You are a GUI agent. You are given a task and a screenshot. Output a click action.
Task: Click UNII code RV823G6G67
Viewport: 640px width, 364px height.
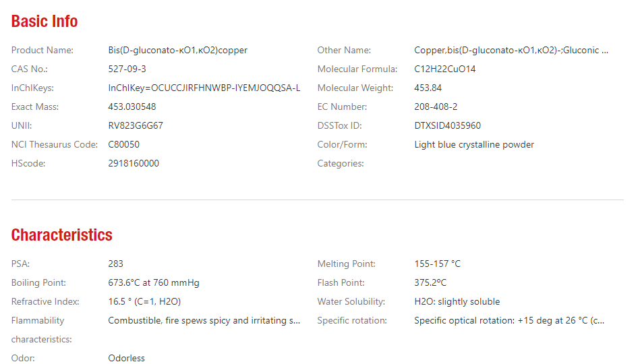pyautogui.click(x=136, y=125)
